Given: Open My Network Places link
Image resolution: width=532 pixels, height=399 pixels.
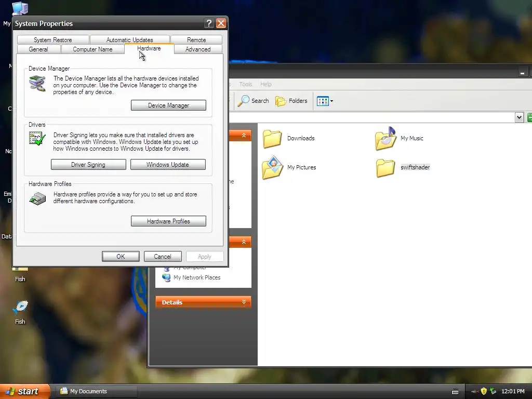Looking at the screenshot, I should [x=197, y=277].
